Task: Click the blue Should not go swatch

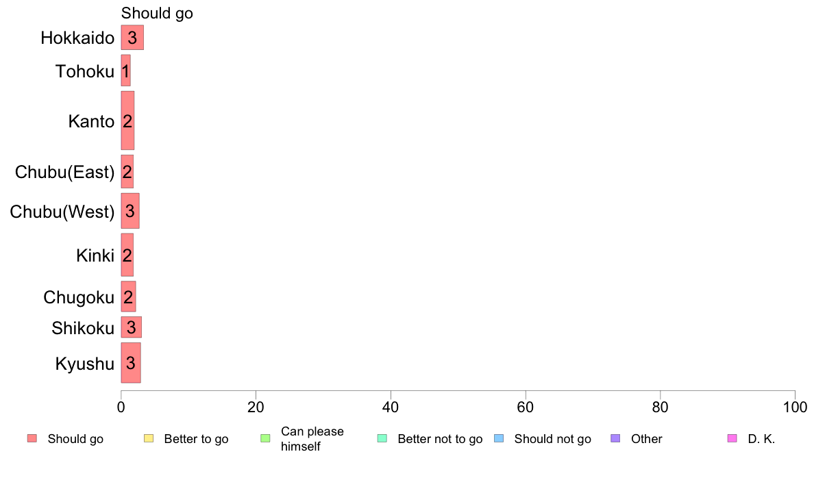Action: (x=499, y=438)
